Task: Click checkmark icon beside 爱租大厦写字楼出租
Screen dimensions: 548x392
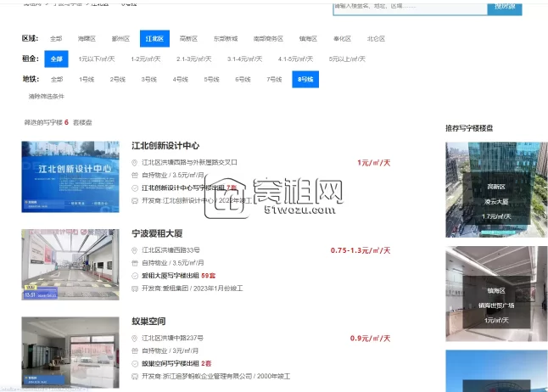Action: (x=135, y=276)
